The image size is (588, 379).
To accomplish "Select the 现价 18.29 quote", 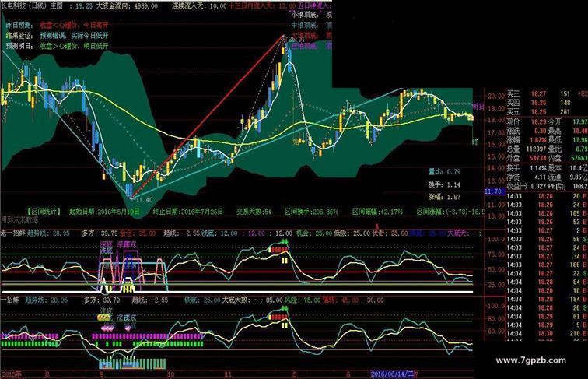I will (x=527, y=121).
